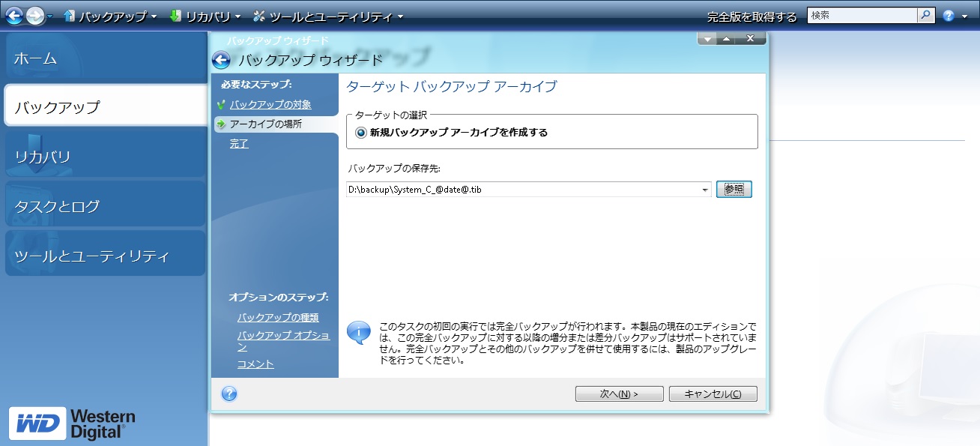Click the green リカバリ arrow icon
980x446 pixels.
click(x=175, y=16)
